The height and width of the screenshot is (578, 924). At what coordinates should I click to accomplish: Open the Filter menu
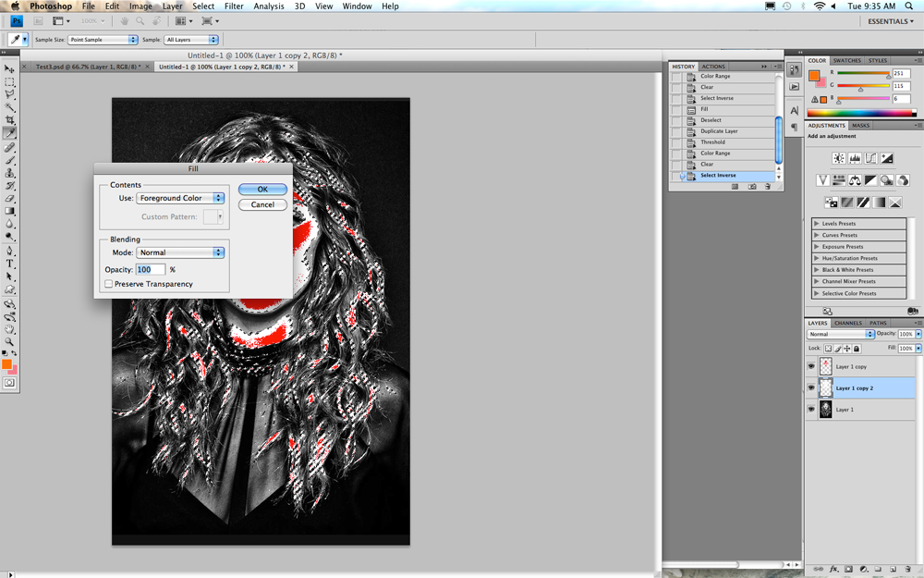click(x=234, y=6)
